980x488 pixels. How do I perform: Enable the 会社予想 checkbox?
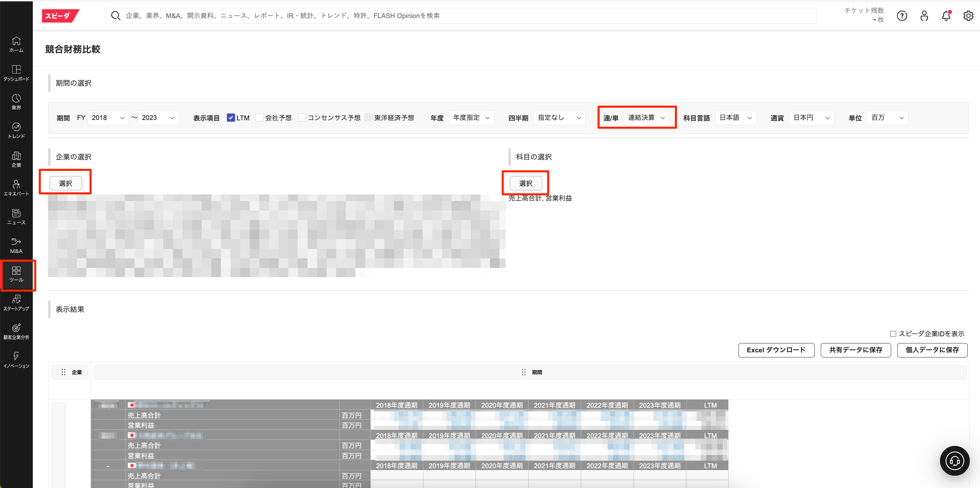click(x=259, y=118)
